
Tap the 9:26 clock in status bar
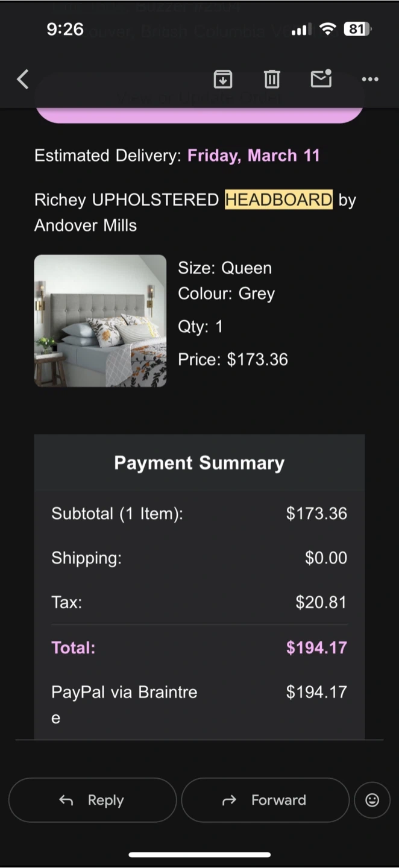(x=65, y=29)
